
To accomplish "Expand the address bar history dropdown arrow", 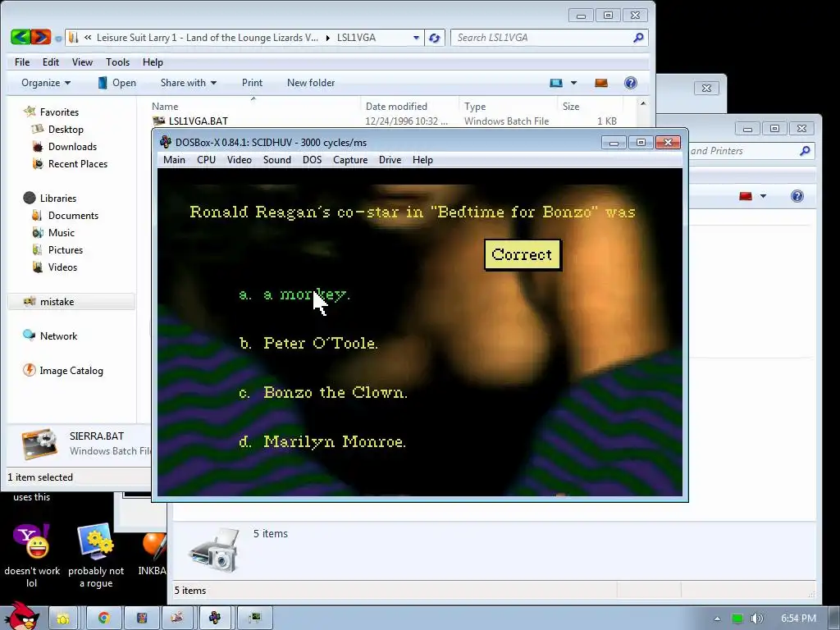I will [x=416, y=38].
